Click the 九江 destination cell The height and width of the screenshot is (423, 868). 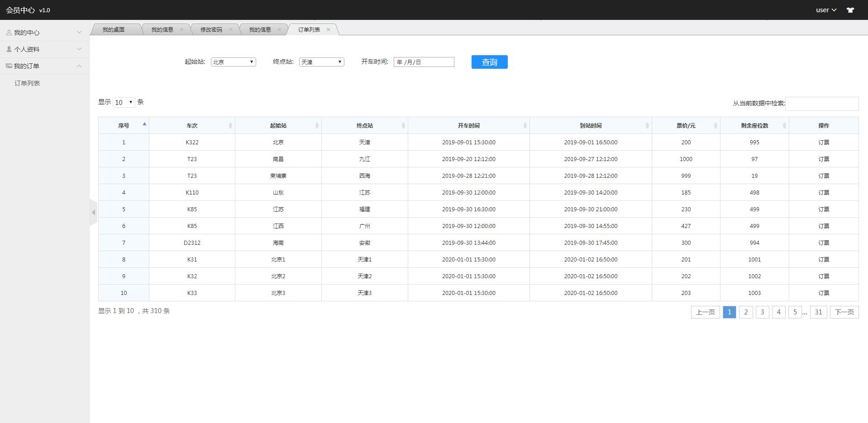click(x=365, y=159)
